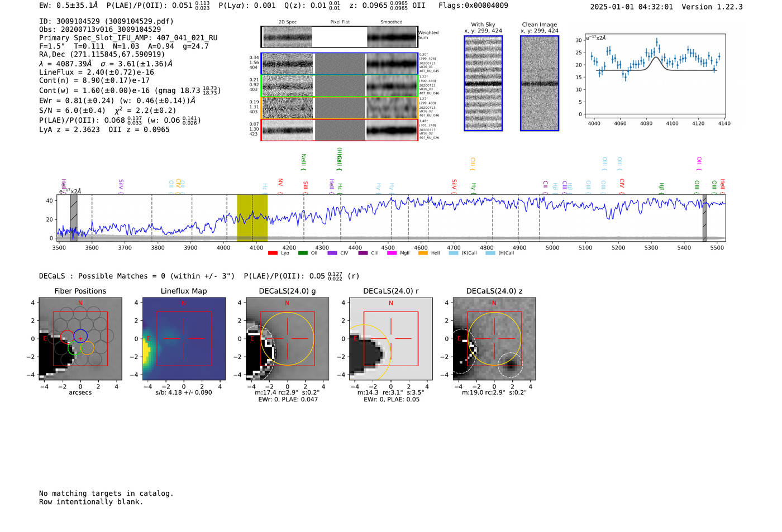The height and width of the screenshot is (532, 782).
Task: Open the Fiber Positions image panel
Action: [x=80, y=338]
